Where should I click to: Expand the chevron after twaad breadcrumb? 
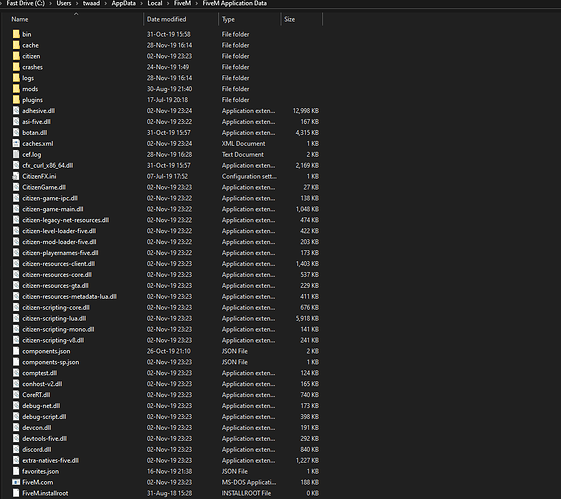click(x=106, y=4)
